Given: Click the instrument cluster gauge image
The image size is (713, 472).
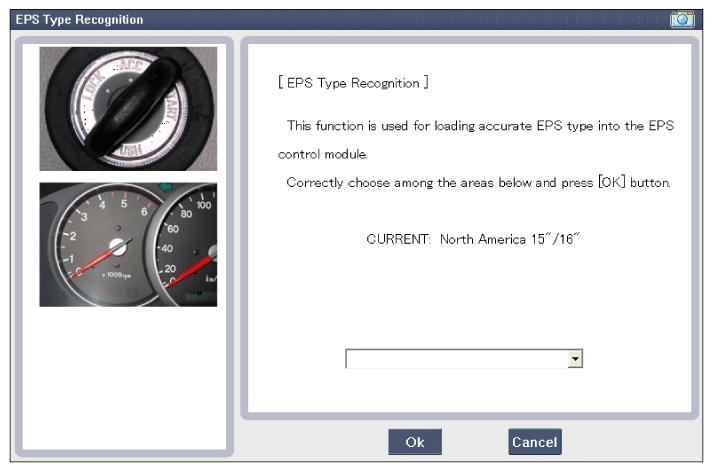Looking at the screenshot, I should (128, 244).
